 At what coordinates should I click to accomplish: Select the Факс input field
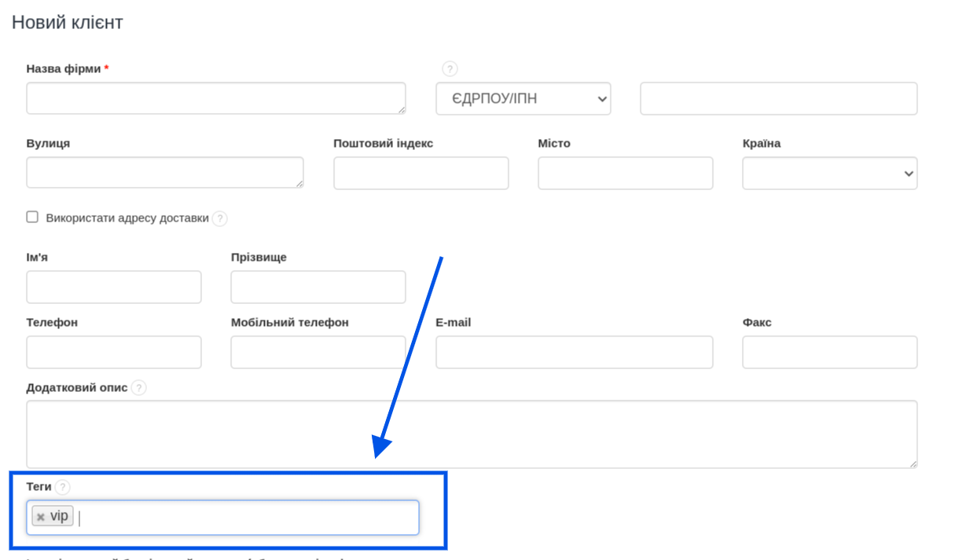click(x=829, y=352)
